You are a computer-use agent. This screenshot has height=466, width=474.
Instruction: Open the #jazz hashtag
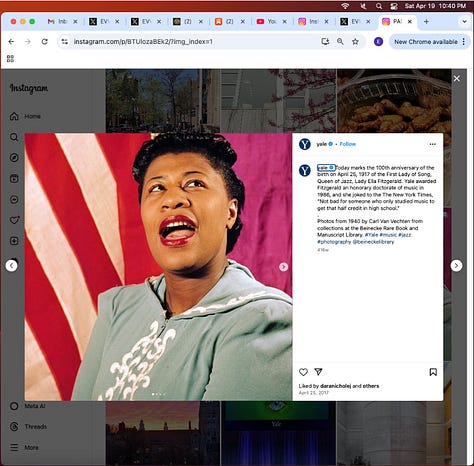(405, 235)
